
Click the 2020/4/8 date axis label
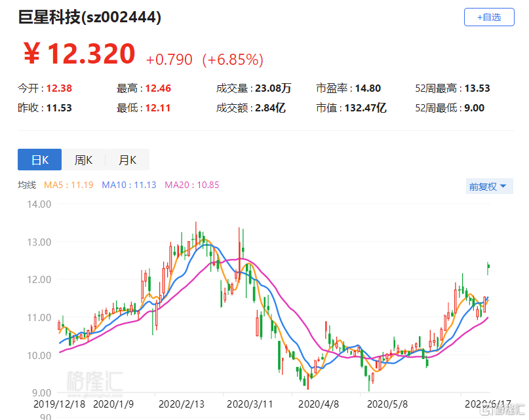click(319, 404)
